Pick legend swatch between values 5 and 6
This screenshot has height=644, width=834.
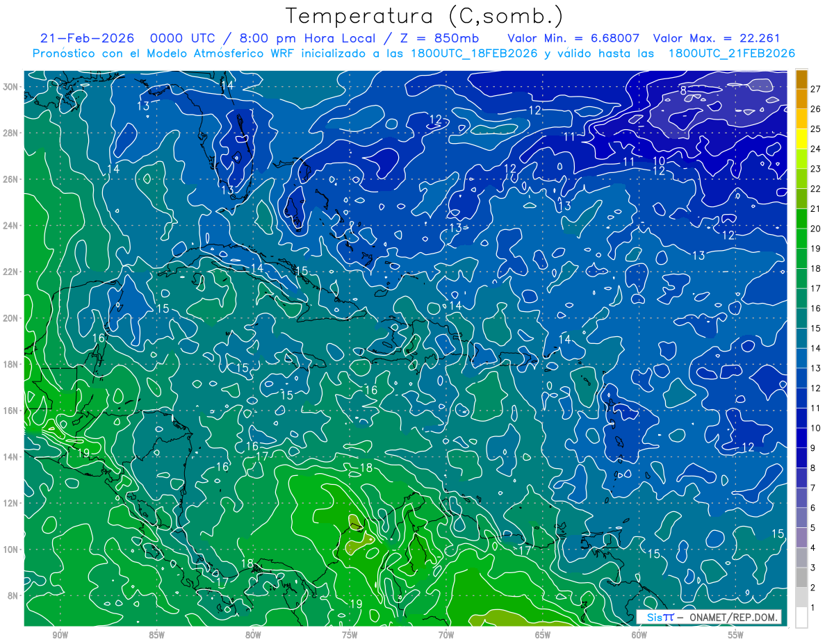801,518
